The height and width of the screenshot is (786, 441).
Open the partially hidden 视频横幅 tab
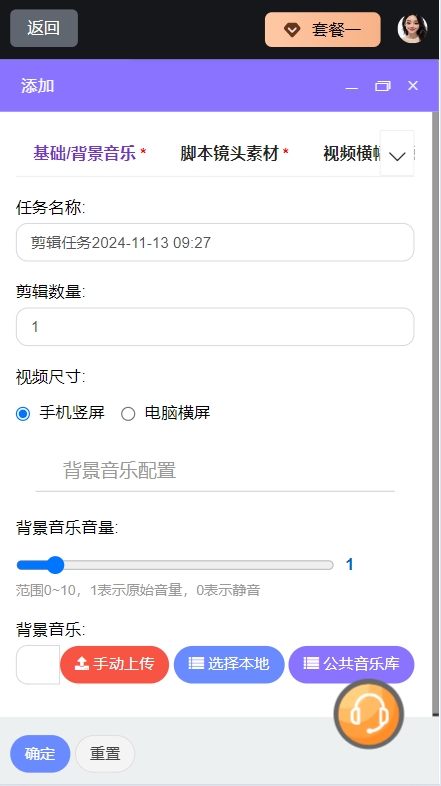tap(351, 153)
